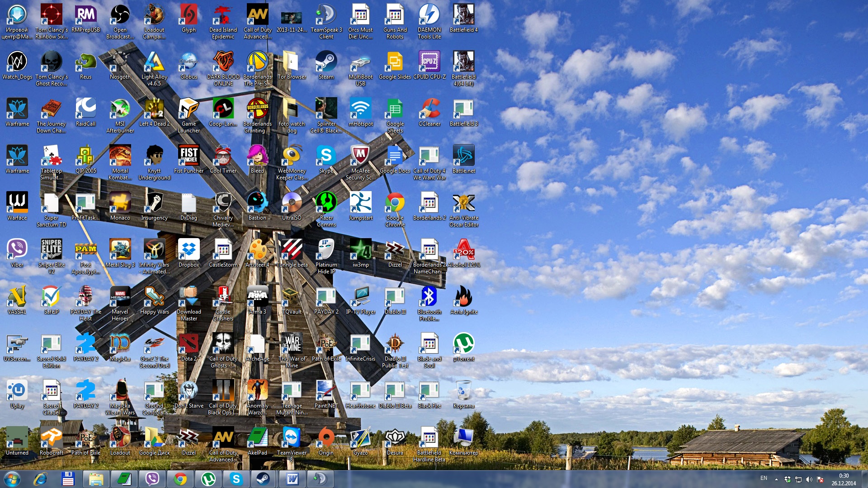Switch to Viber in the taskbar
Screen dimensions: 868x488
pos(152,479)
